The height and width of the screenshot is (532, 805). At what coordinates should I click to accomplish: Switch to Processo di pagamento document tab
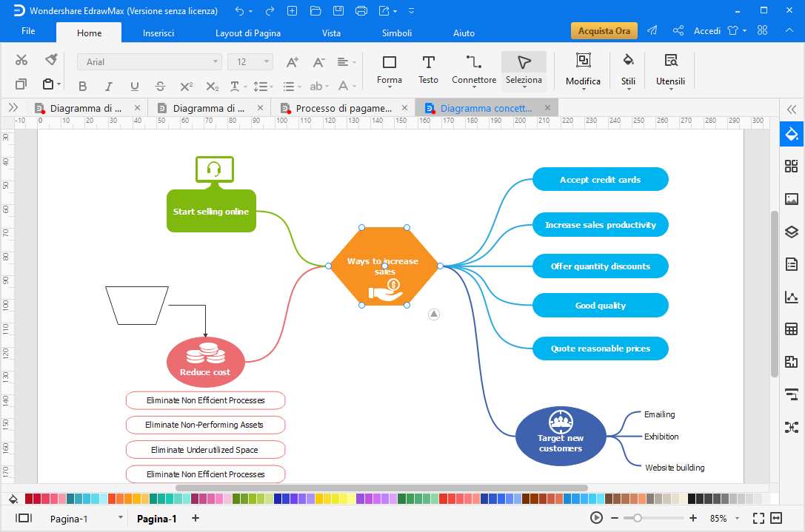point(343,108)
